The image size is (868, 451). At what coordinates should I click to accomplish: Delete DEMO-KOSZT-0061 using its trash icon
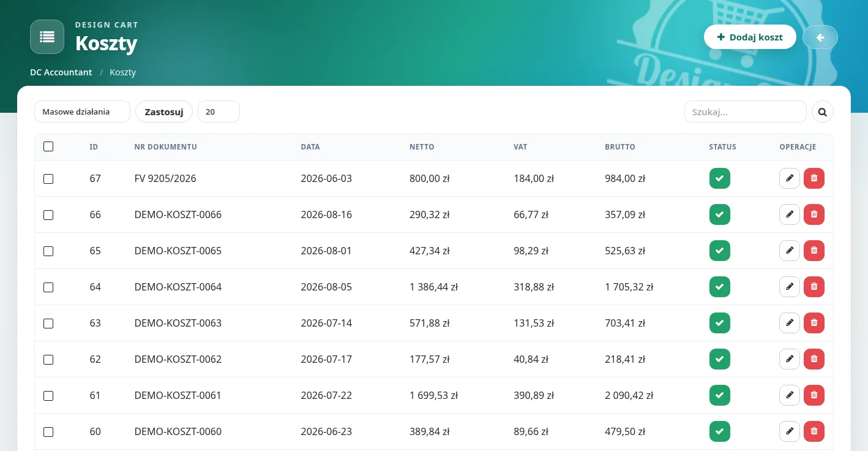pos(814,395)
